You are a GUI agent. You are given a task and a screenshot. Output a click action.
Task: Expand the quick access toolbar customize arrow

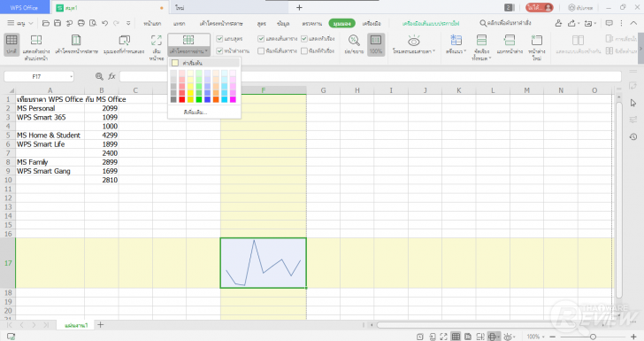point(128,23)
